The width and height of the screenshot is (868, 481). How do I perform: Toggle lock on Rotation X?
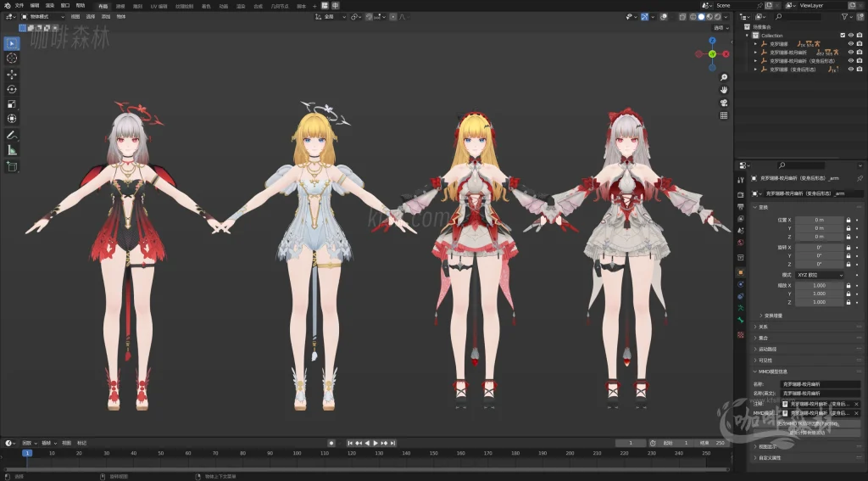pos(848,247)
